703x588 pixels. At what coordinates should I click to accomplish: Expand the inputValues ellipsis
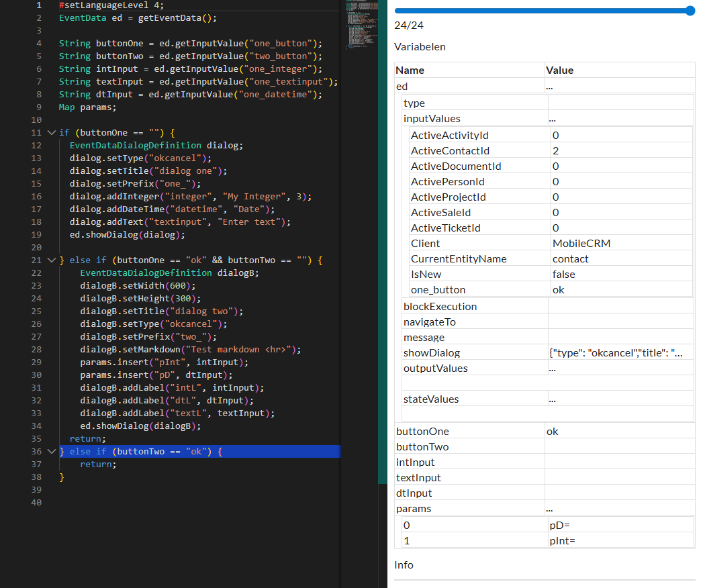click(552, 119)
